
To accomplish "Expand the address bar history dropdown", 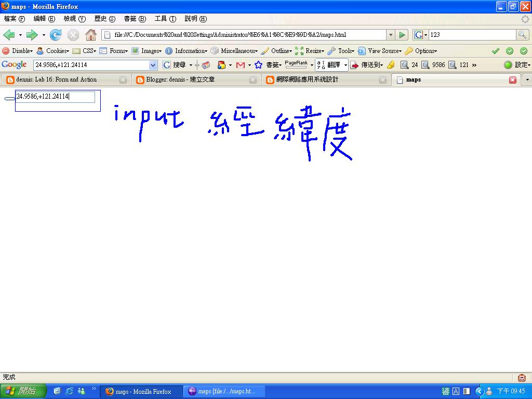I will 391,35.
